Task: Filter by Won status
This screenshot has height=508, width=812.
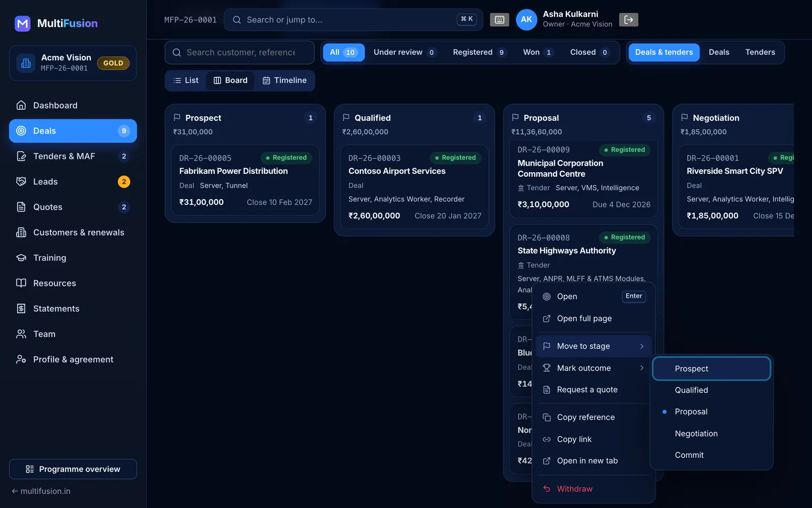Action: (x=537, y=52)
